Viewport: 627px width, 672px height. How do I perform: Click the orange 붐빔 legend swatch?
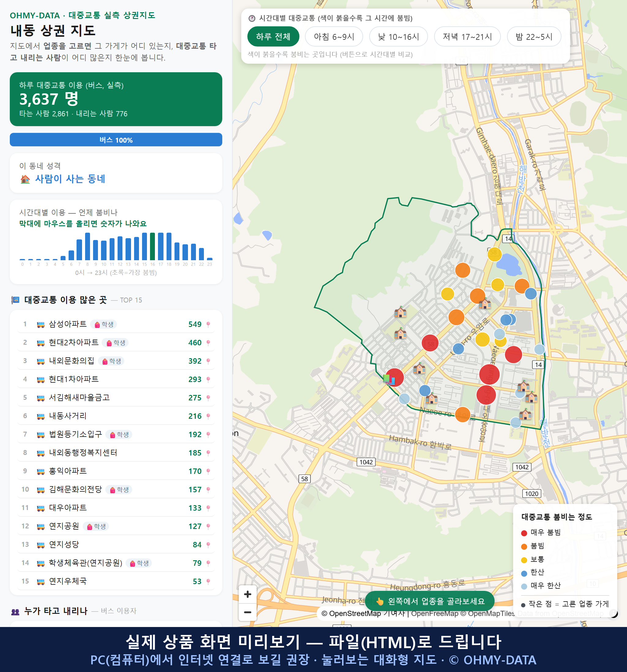[524, 546]
